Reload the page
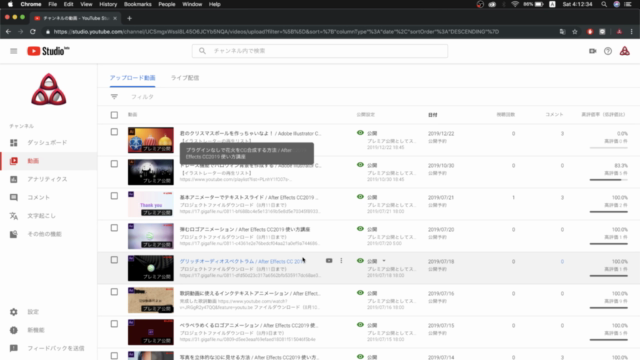This screenshot has height=360, width=640. click(x=33, y=31)
